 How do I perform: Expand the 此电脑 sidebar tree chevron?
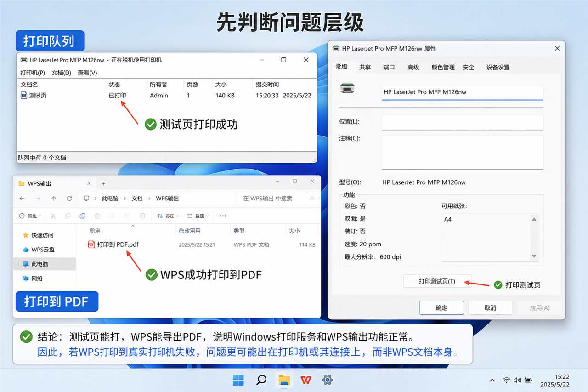tap(18, 264)
